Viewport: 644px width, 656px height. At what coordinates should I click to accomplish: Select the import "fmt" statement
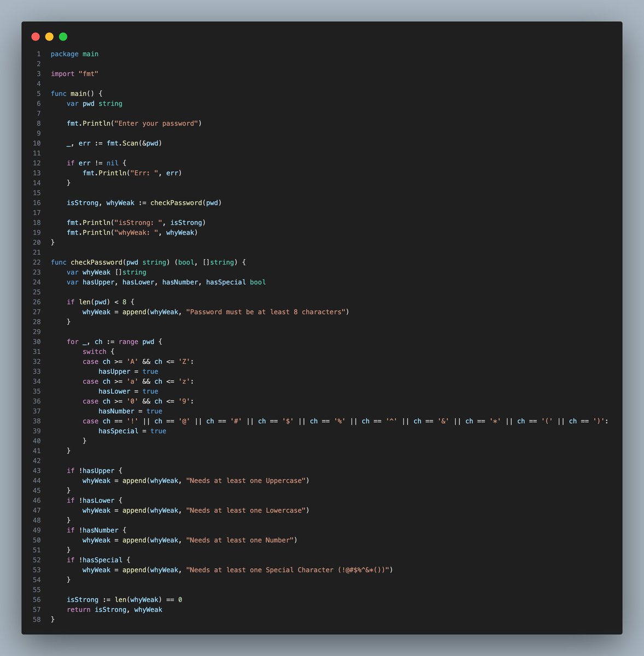(x=74, y=74)
